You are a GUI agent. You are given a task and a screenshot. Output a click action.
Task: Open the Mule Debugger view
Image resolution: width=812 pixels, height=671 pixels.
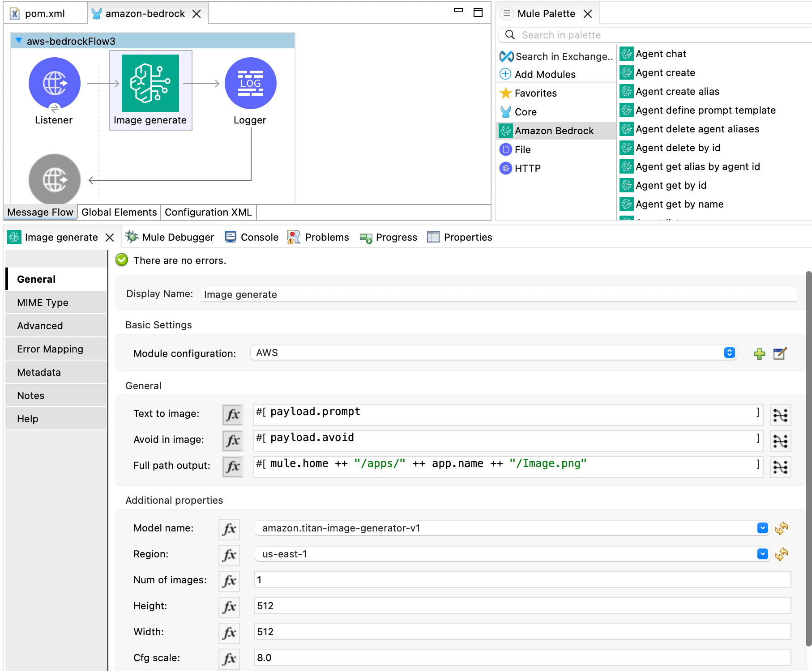pyautogui.click(x=170, y=237)
